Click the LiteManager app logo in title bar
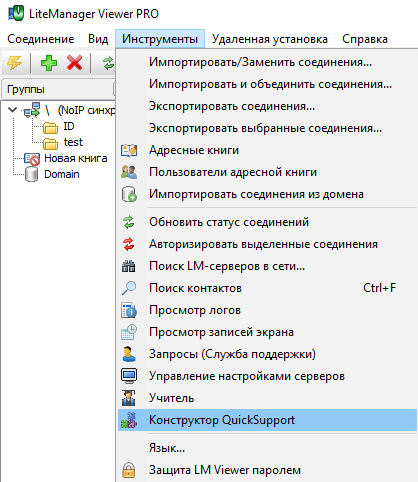 16,14
